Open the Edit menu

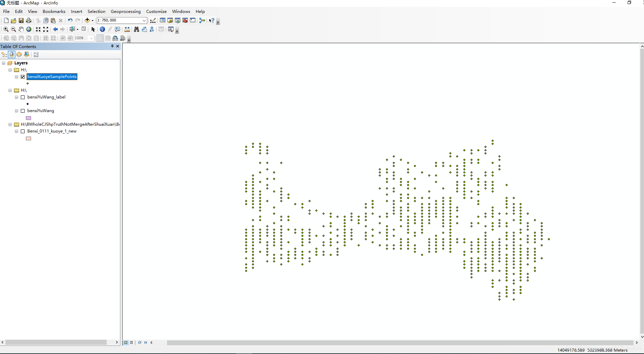(19, 12)
